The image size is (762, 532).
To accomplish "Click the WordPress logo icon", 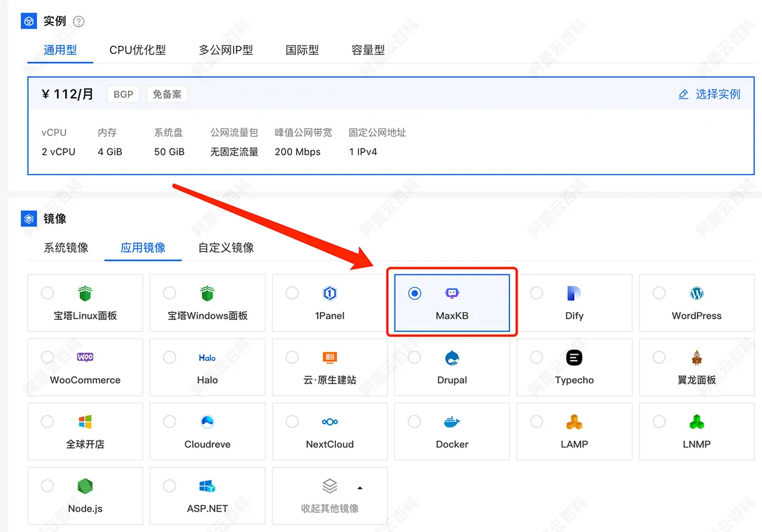I will pyautogui.click(x=697, y=293).
